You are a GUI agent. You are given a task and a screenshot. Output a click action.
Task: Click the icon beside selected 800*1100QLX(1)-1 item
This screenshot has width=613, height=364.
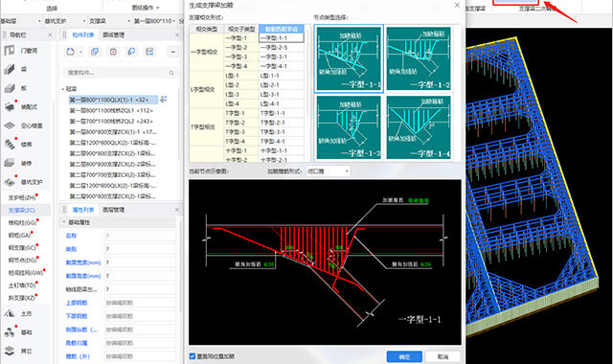click(x=164, y=100)
